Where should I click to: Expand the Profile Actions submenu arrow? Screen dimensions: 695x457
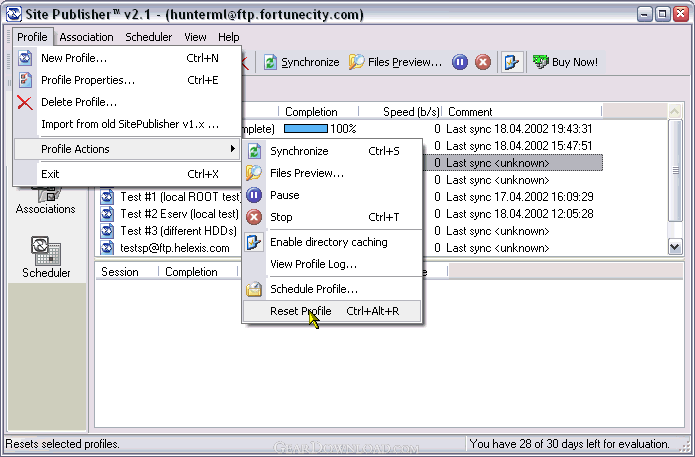(233, 148)
